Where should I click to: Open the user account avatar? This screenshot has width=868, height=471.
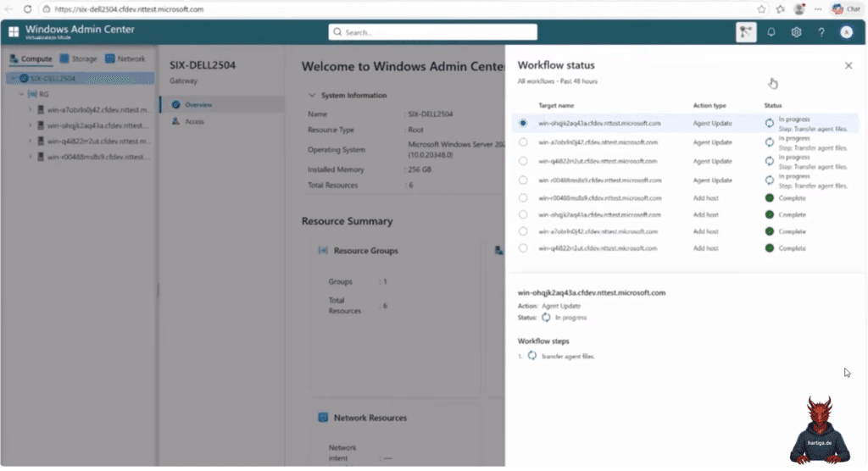(x=847, y=32)
